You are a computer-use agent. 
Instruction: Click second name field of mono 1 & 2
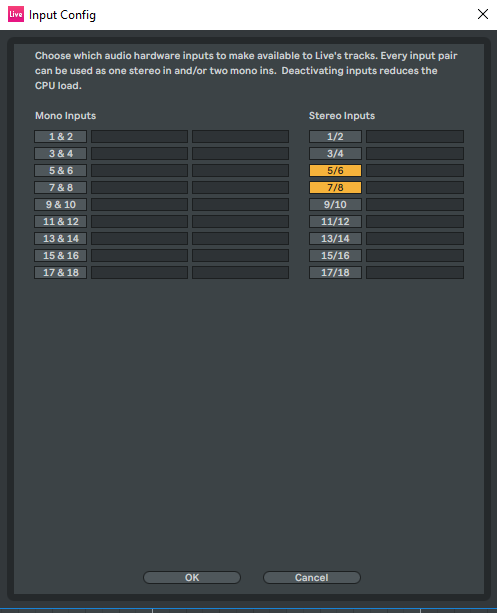coord(240,136)
